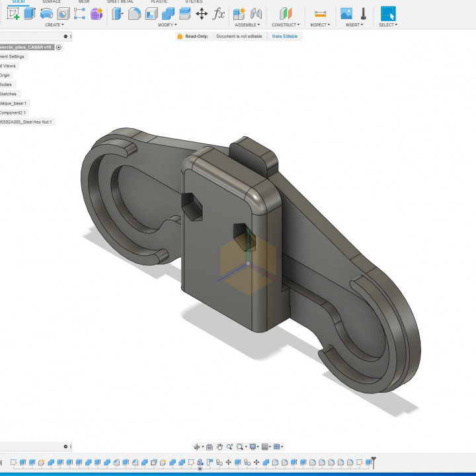Click the Pan hand navigation icon
The width and height of the screenshot is (476, 476).
[219, 447]
